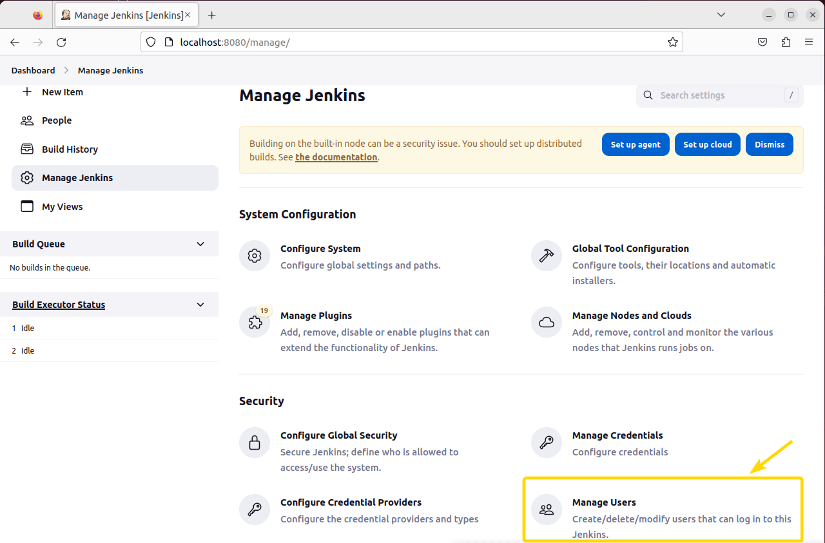Open the Configure Global Security title link

(339, 436)
